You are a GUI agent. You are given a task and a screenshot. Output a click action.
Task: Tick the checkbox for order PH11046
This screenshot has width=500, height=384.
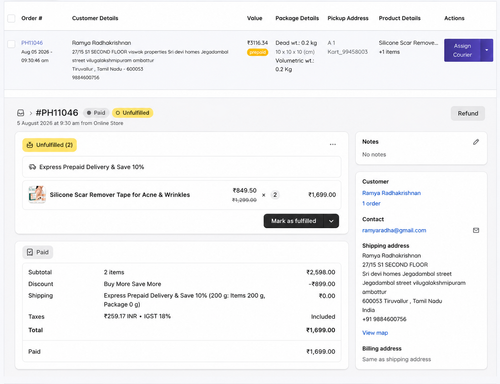[11, 44]
